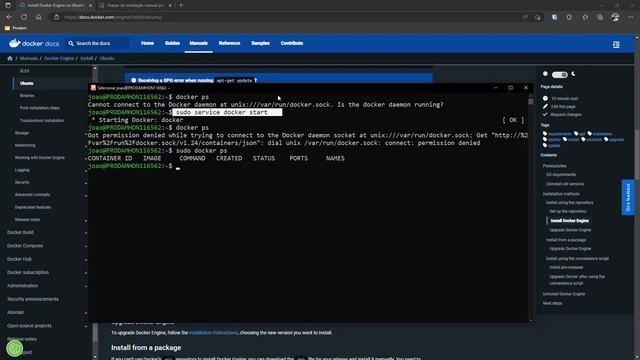Open the browser settings ellipsis menu

coord(630,17)
